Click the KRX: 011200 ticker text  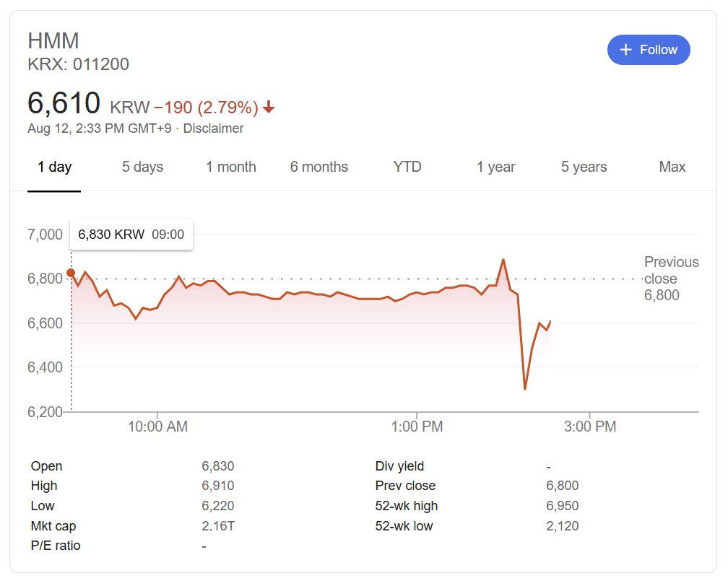click(x=78, y=64)
